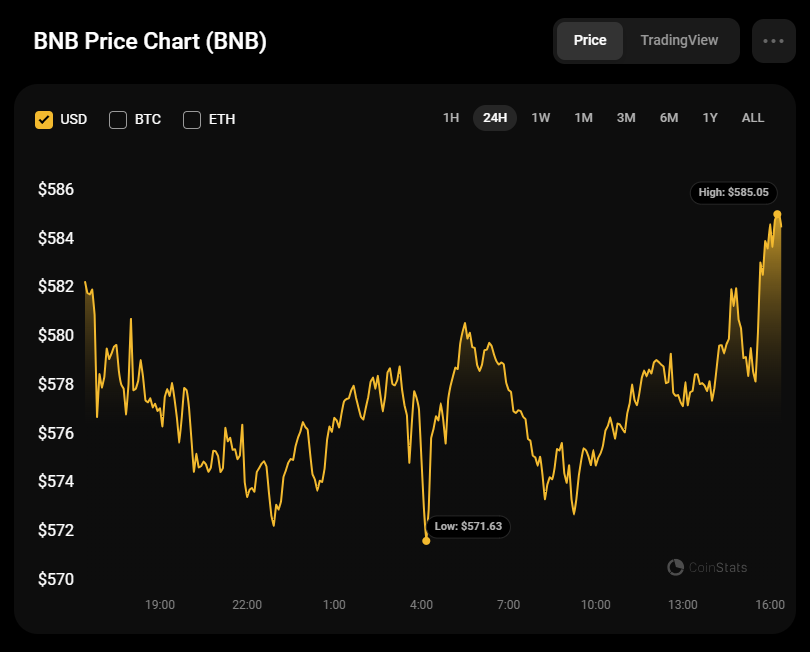
Task: Click the high price point marker
Action: 777,214
